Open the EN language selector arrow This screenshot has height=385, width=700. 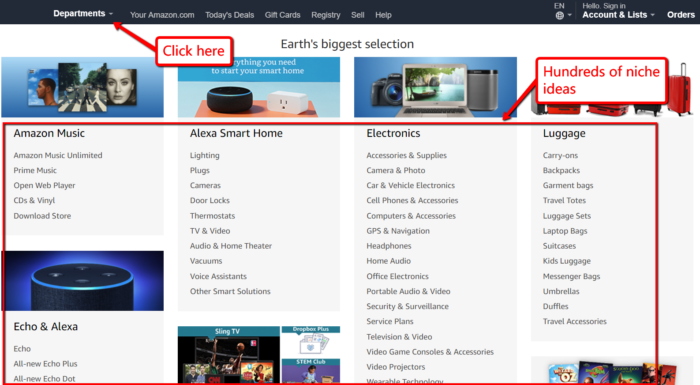pyautogui.click(x=569, y=16)
